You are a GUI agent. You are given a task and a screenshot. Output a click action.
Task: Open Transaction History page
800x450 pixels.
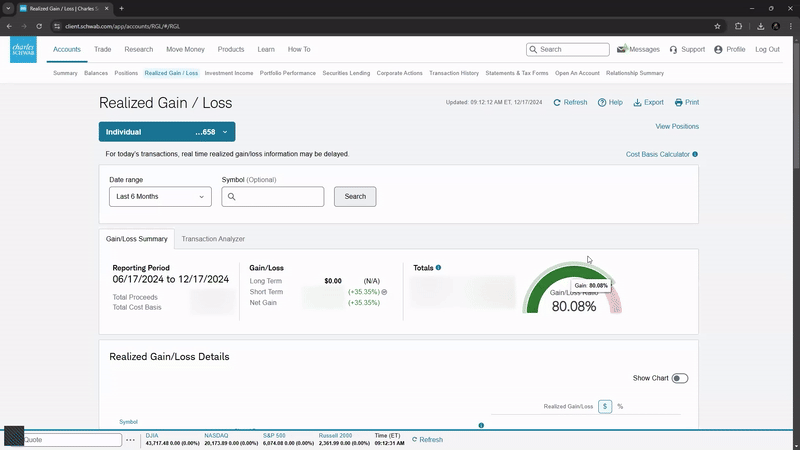pos(454,73)
